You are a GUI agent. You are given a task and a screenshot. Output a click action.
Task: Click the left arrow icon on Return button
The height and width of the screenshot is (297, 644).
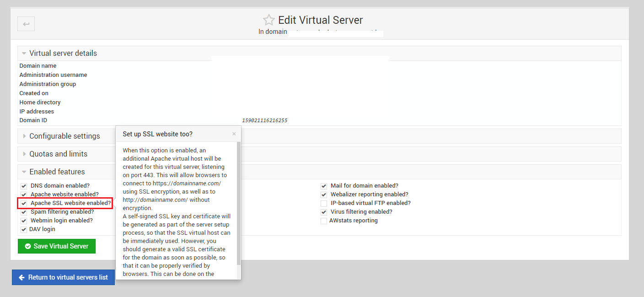pos(22,277)
